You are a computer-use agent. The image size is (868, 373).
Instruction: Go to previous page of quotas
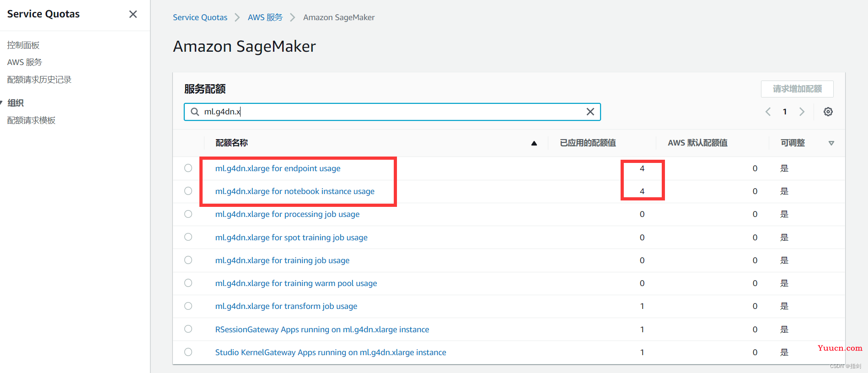pyautogui.click(x=768, y=112)
